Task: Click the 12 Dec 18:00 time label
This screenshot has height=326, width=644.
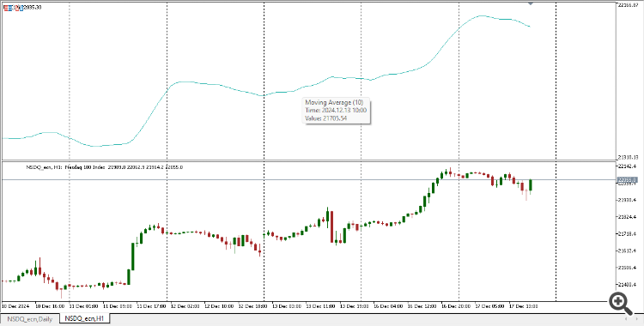Action: pyautogui.click(x=253, y=306)
